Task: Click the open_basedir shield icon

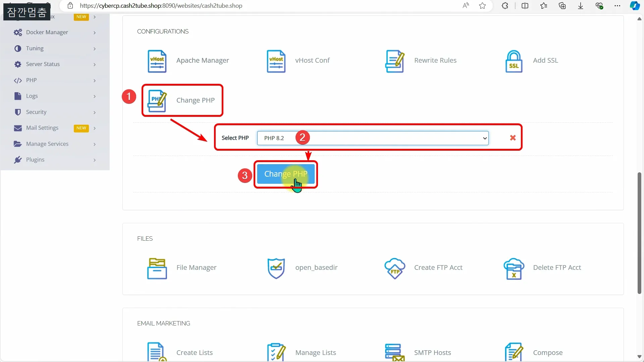Action: pos(276,268)
